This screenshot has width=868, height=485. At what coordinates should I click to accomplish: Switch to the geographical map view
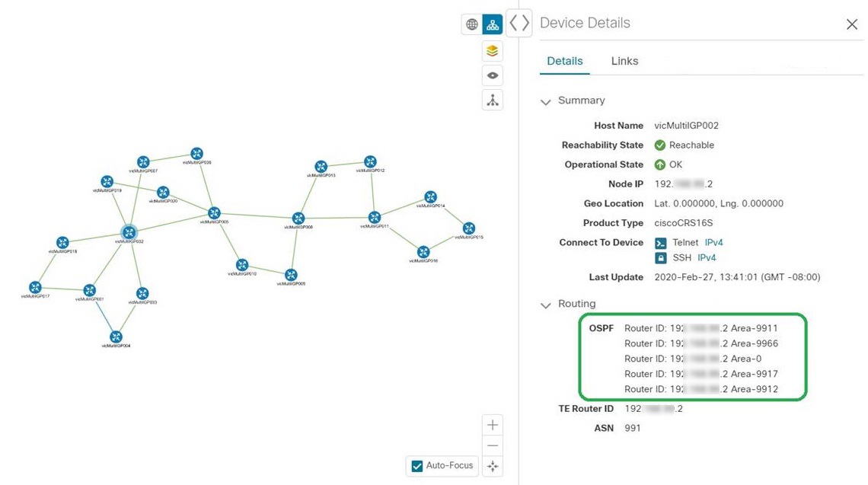(x=471, y=24)
